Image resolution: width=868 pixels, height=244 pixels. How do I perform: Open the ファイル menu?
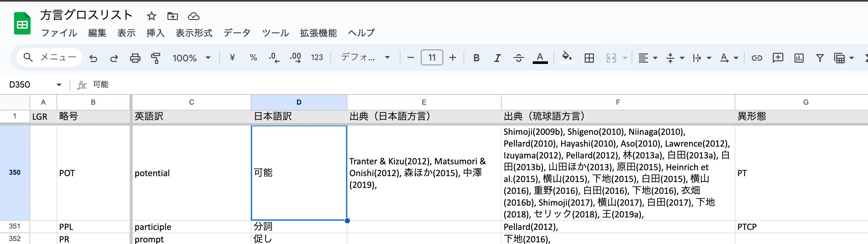tap(59, 33)
